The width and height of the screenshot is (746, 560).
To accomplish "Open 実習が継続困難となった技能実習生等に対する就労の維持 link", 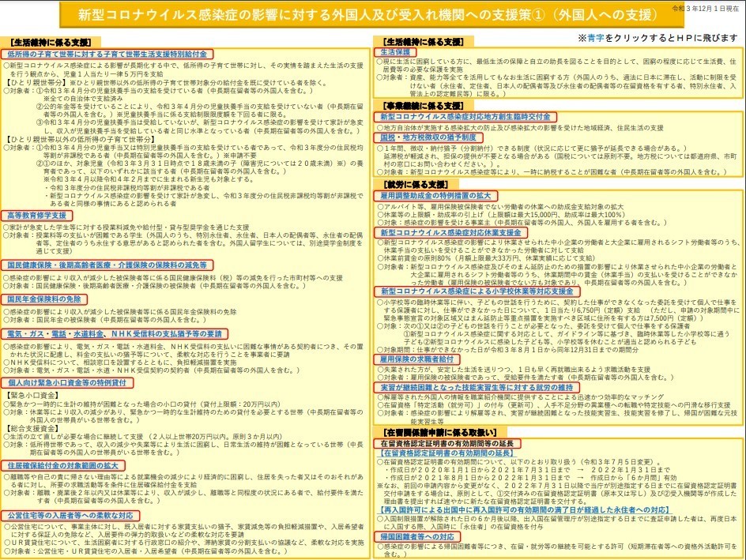I will (477, 388).
